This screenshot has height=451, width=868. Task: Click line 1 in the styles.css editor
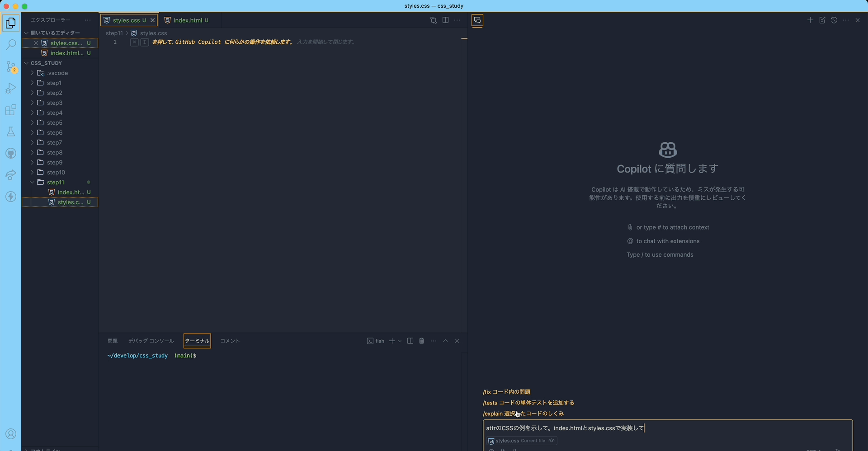tap(283, 42)
